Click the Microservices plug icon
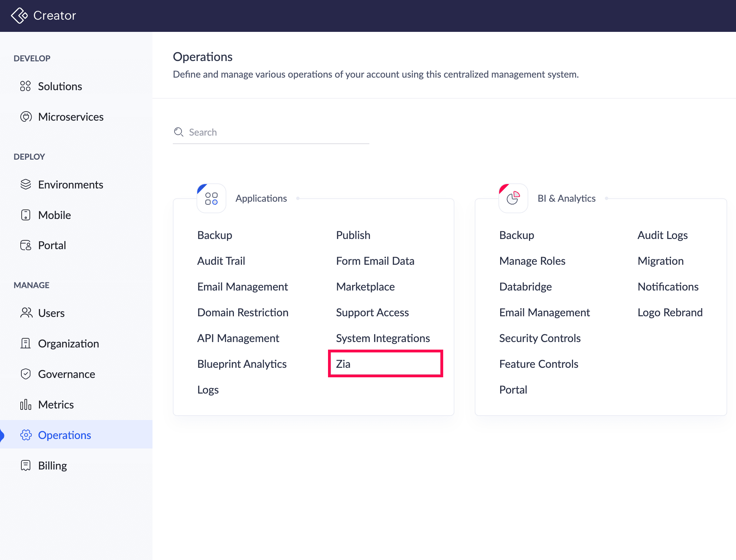This screenshot has width=736, height=560. pyautogui.click(x=26, y=117)
